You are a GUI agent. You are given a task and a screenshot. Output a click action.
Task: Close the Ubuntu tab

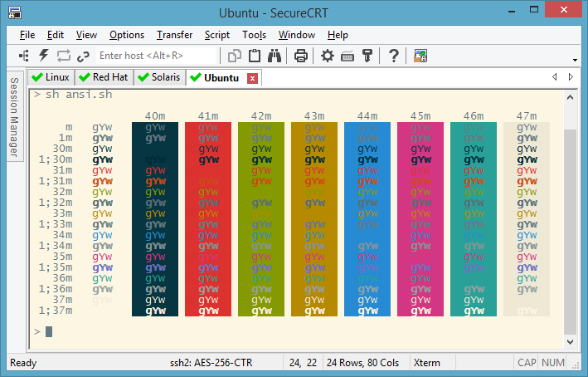(x=253, y=78)
